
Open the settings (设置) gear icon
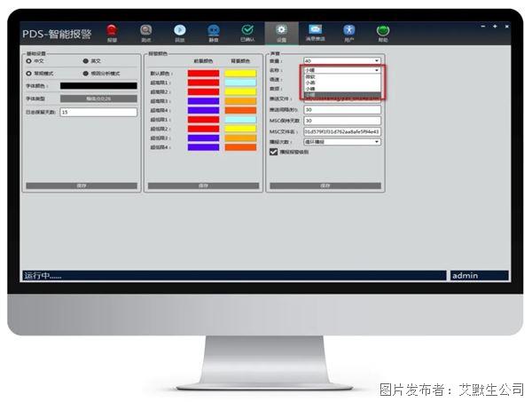pyautogui.click(x=281, y=32)
